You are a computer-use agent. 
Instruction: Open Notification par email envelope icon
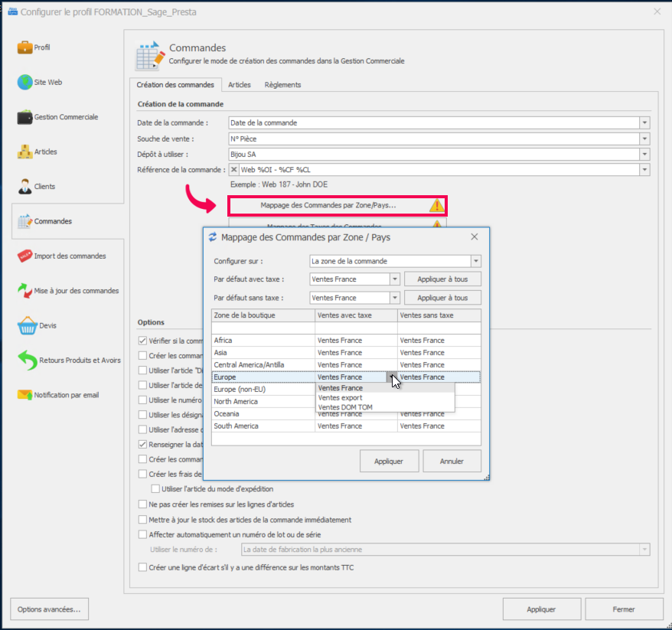point(24,395)
